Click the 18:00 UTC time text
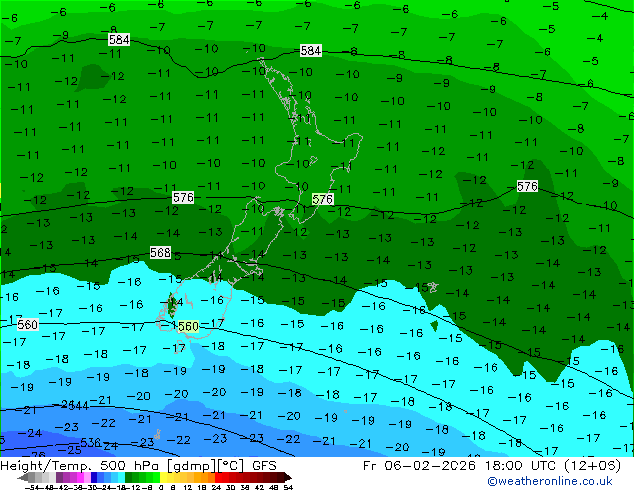Screen dimensions: 634x490 click(519, 466)
